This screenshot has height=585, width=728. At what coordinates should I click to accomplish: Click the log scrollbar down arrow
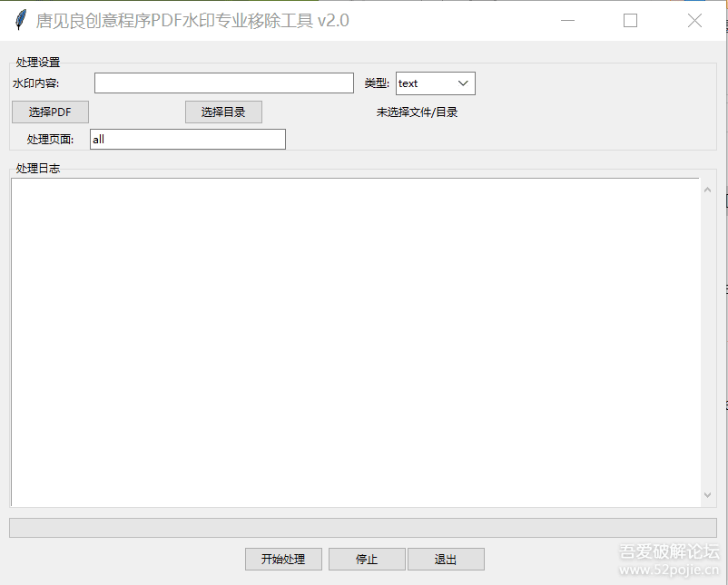[x=708, y=495]
